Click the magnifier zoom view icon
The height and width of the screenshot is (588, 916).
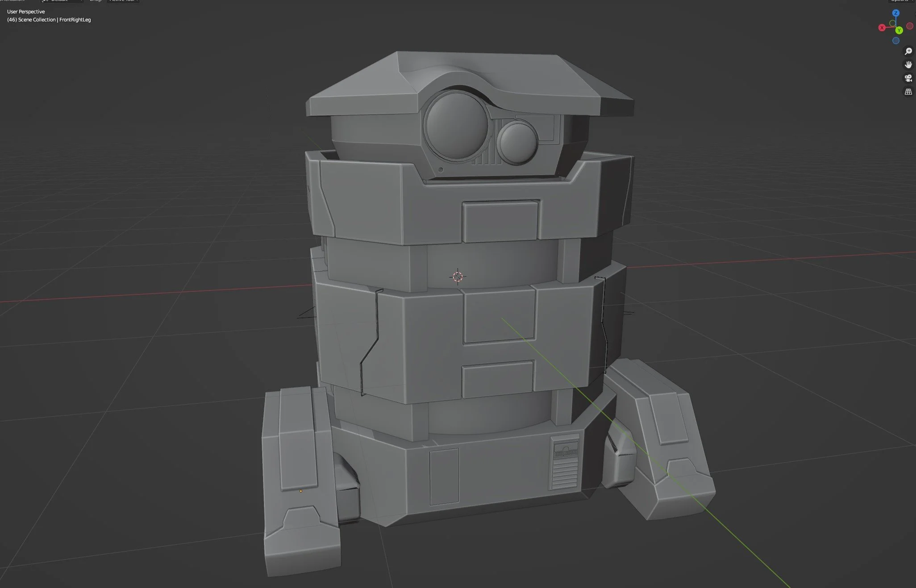point(908,51)
